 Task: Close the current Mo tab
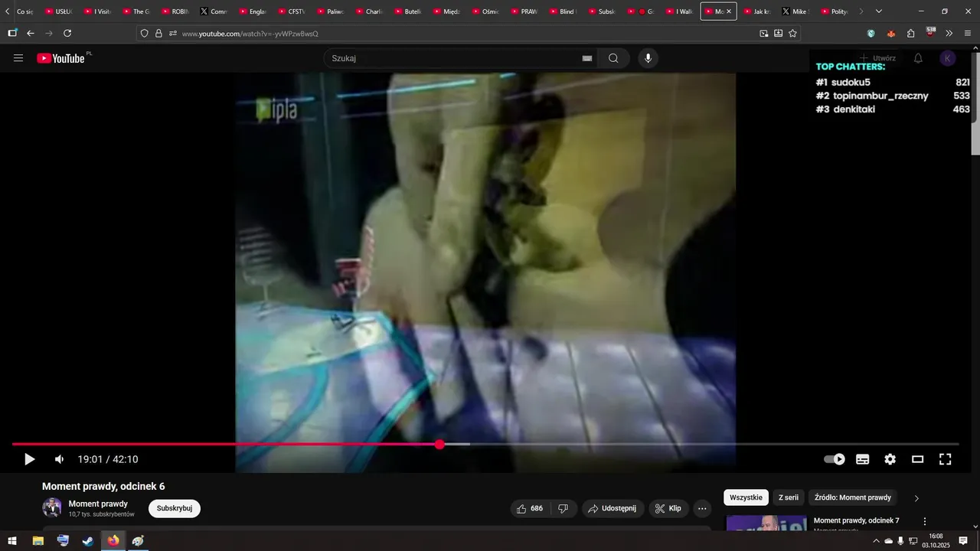(729, 11)
